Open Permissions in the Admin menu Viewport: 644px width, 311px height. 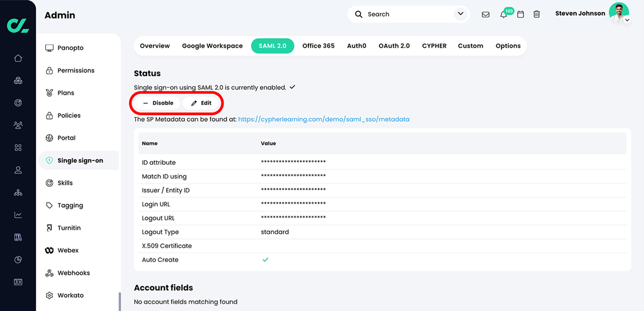pos(75,70)
